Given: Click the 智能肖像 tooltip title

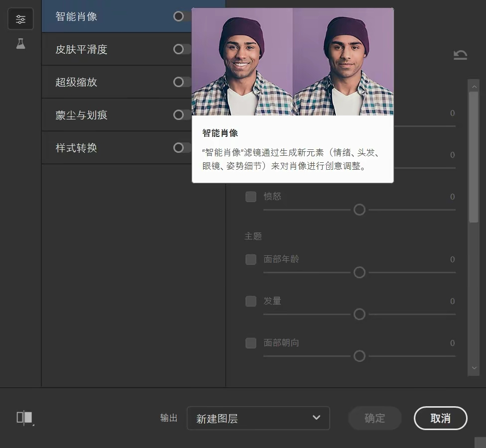Looking at the screenshot, I should [220, 133].
